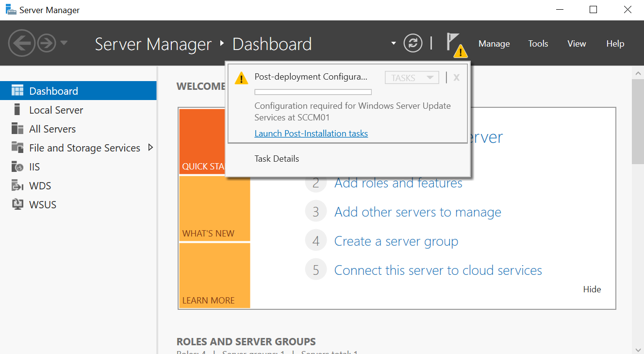Open the dropdown arrow left of Refresh
Viewport: 644px width, 354px height.
(394, 44)
